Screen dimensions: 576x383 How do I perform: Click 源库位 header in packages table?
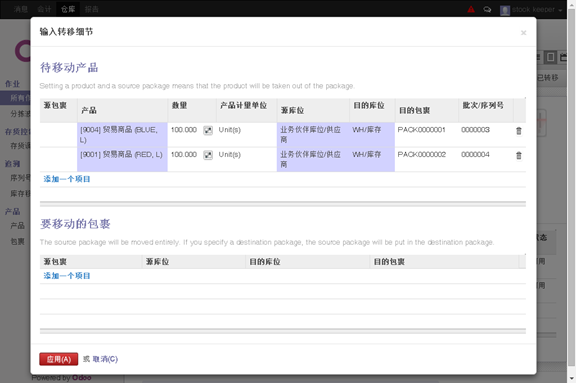[x=194, y=262]
